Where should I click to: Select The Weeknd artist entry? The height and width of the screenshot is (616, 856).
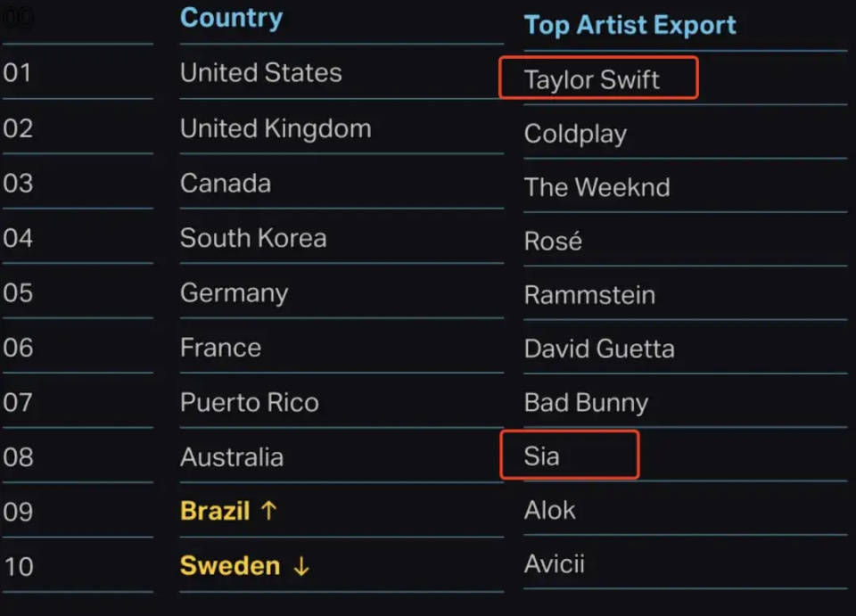pos(597,187)
